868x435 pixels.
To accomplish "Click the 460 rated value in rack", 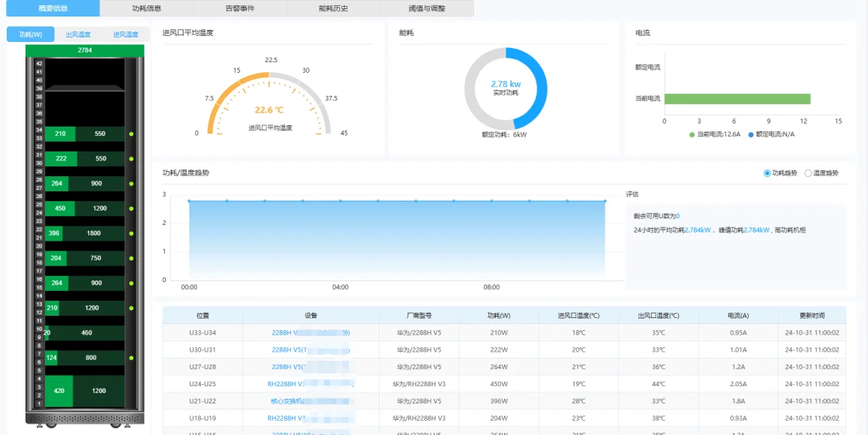I will (x=86, y=333).
